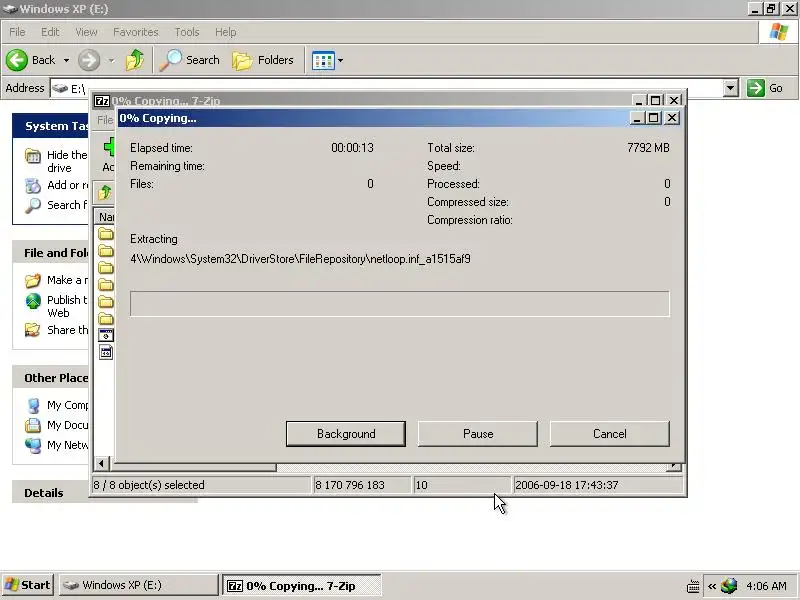
Task: Click the My Documents icon
Action: tap(33, 425)
